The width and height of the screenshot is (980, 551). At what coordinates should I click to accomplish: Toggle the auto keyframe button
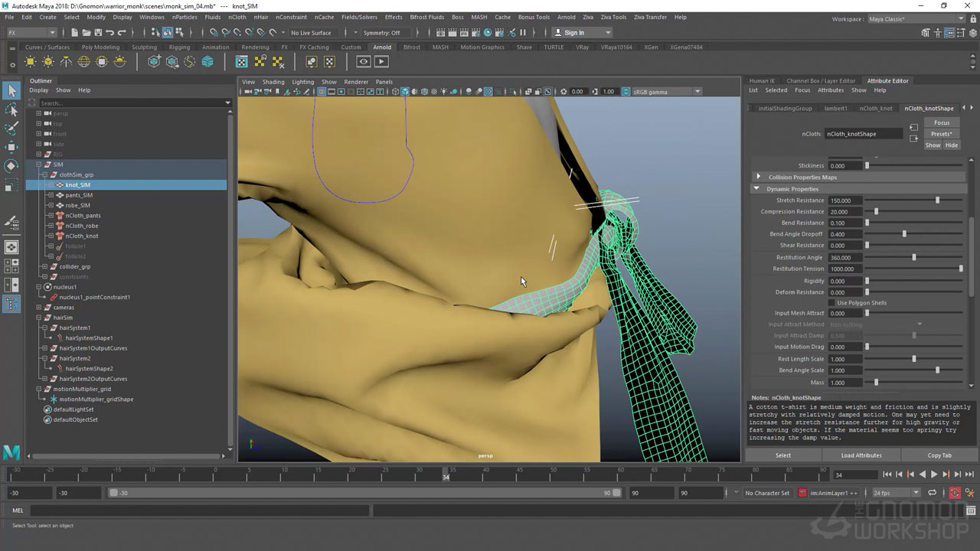point(955,493)
